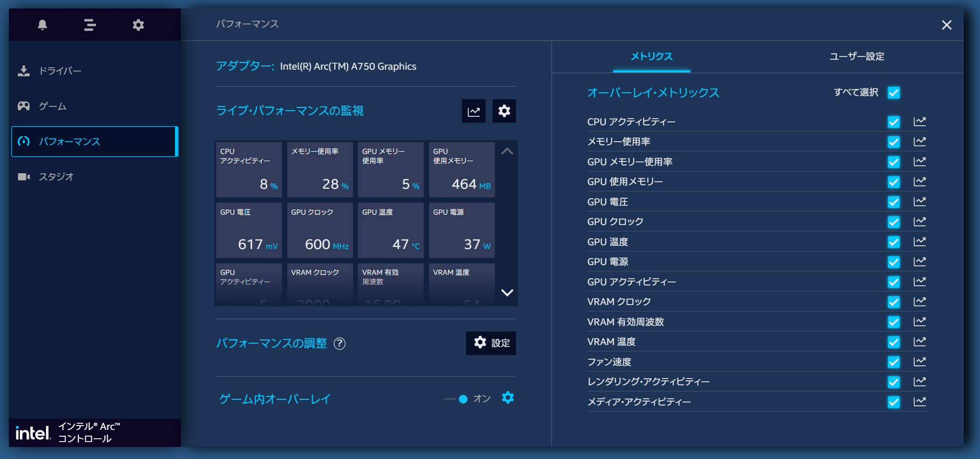Image resolution: width=980 pixels, height=459 pixels.
Task: Click the help icon beside パフォーマンスの調整
Action: [x=339, y=344]
